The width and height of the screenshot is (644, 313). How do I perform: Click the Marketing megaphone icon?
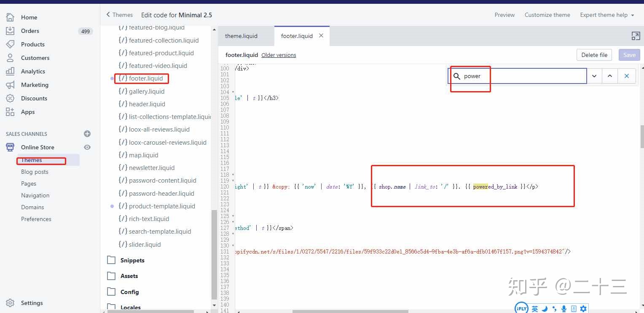10,85
